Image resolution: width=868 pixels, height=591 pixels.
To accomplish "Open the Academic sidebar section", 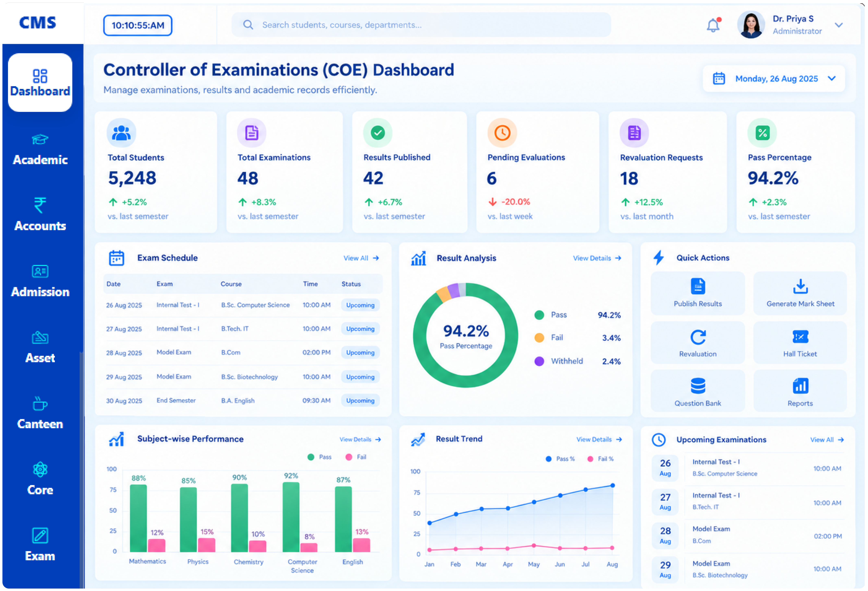I will (40, 150).
